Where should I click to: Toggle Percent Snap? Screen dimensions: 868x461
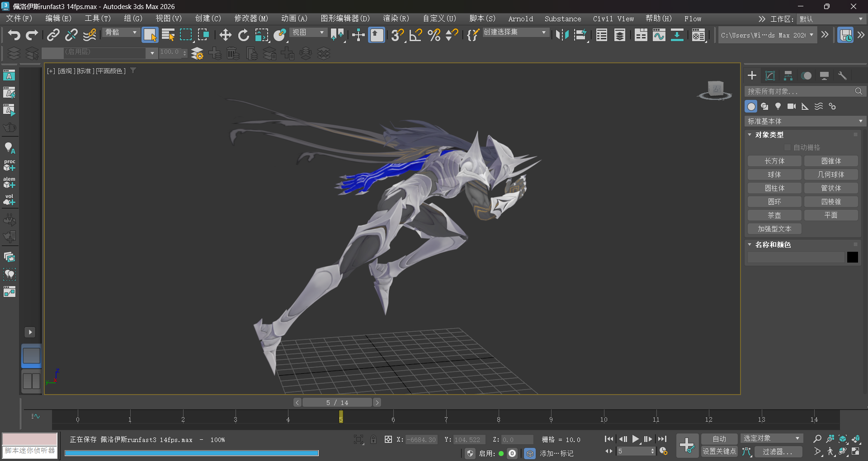point(434,35)
